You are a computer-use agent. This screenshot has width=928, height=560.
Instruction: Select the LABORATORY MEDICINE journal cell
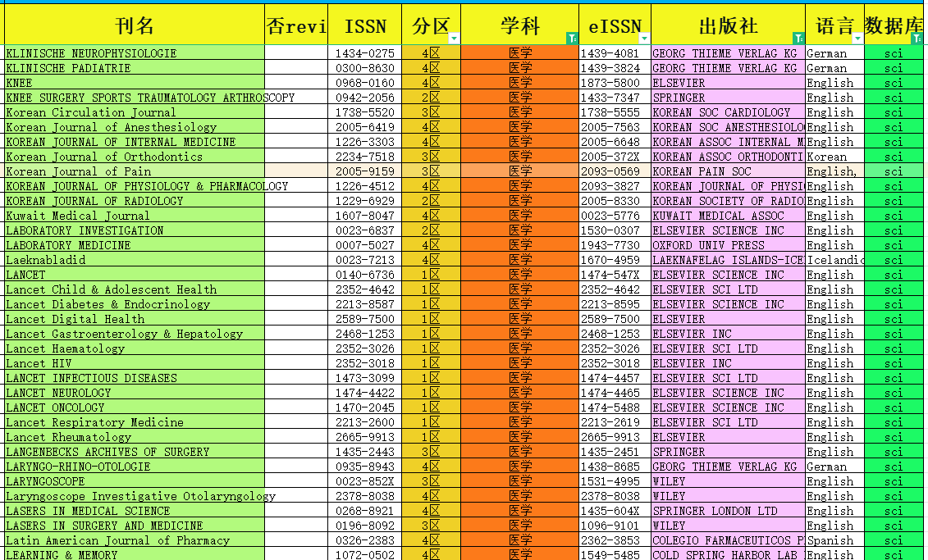[x=135, y=245]
